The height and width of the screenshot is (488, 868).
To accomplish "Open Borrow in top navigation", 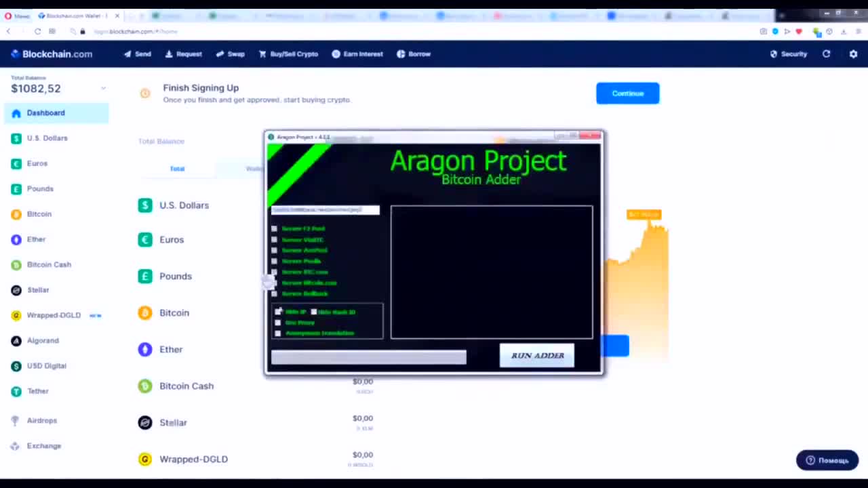I will click(x=414, y=54).
